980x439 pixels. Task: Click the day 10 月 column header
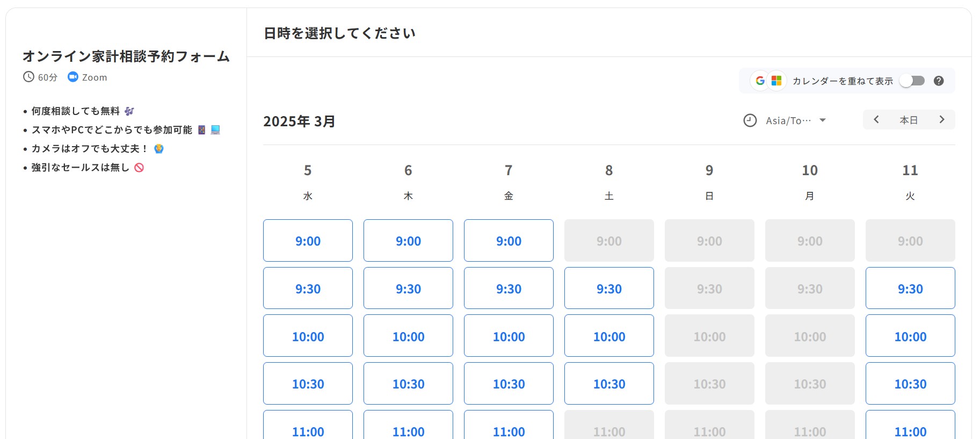pos(810,182)
